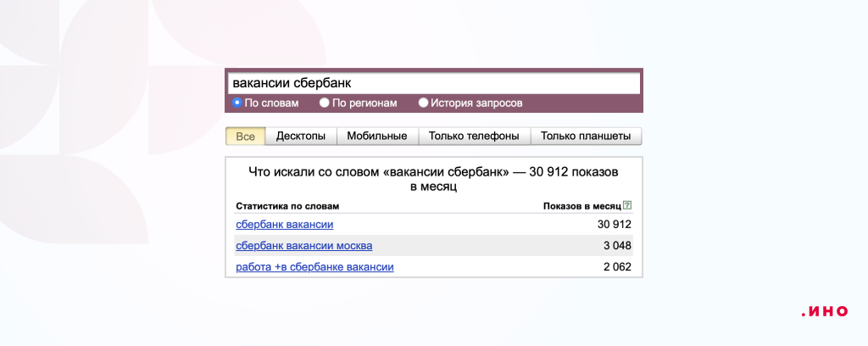Focus the search field containing вакансии сбербанк
Screen dimensions: 868x346
433,84
